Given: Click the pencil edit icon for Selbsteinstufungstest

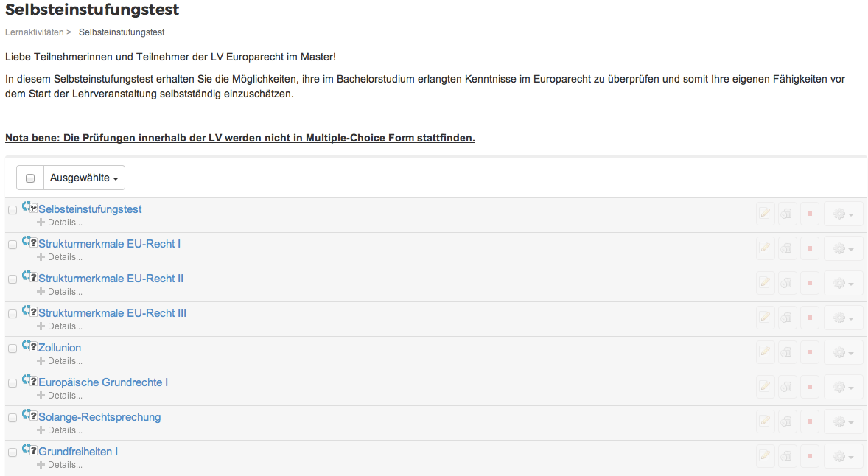Looking at the screenshot, I should pos(766,214).
